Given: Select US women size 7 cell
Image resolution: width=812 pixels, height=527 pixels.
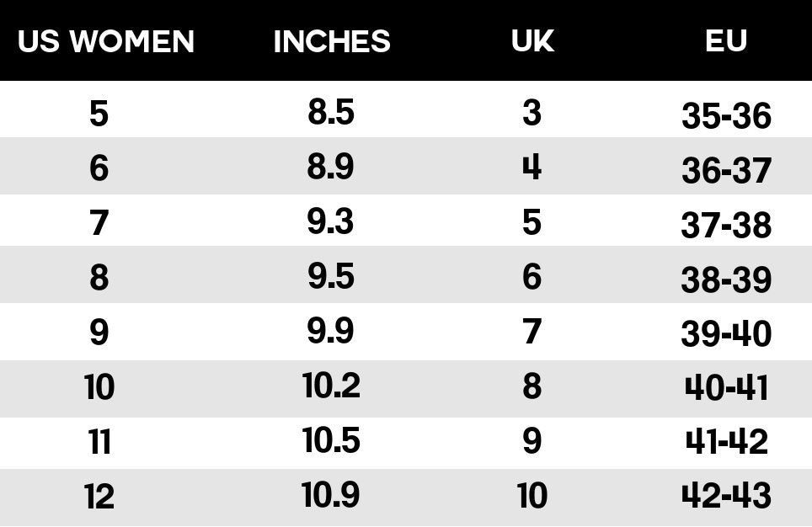Looking at the screenshot, I should pos(99,223).
